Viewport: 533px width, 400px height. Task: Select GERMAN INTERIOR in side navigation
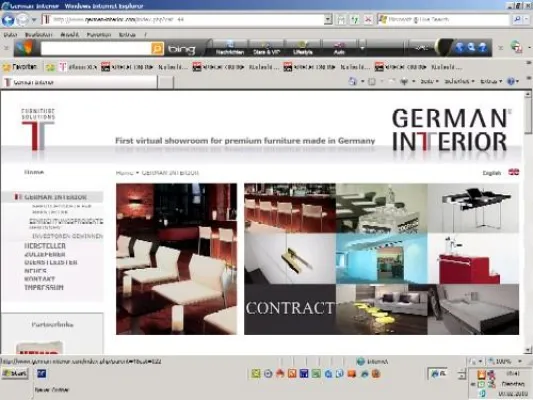(55, 197)
